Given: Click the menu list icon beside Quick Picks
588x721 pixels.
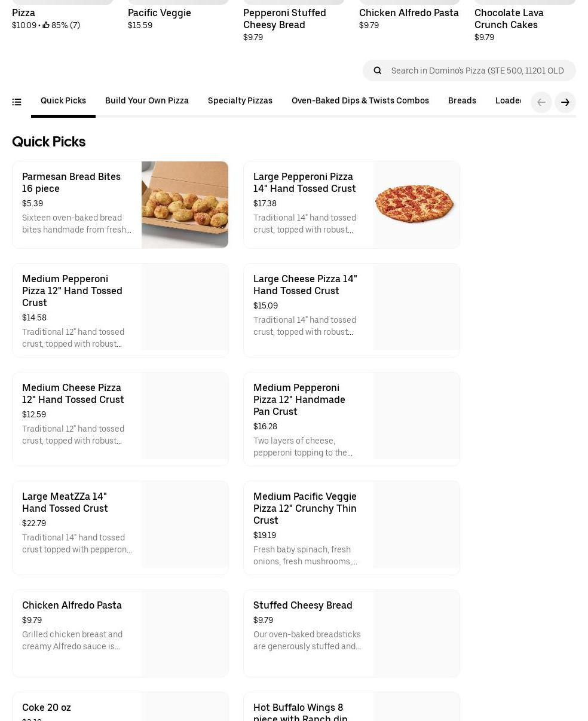Looking at the screenshot, I should point(17,102).
